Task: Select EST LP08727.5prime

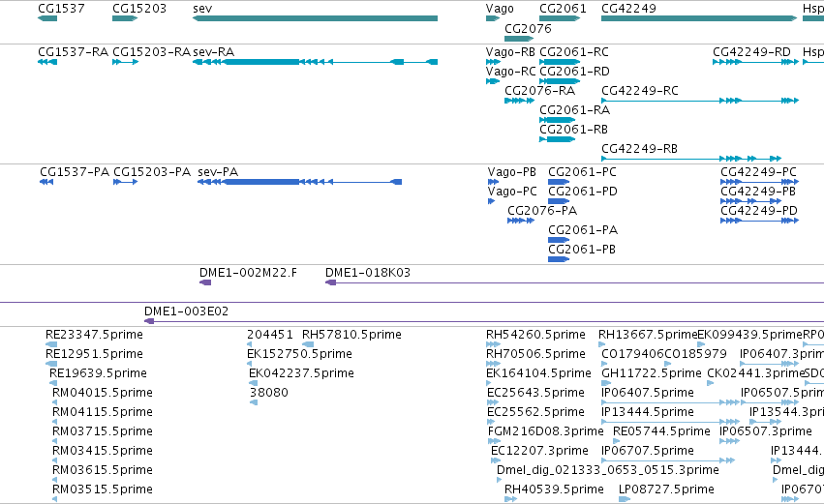Action: (625, 499)
